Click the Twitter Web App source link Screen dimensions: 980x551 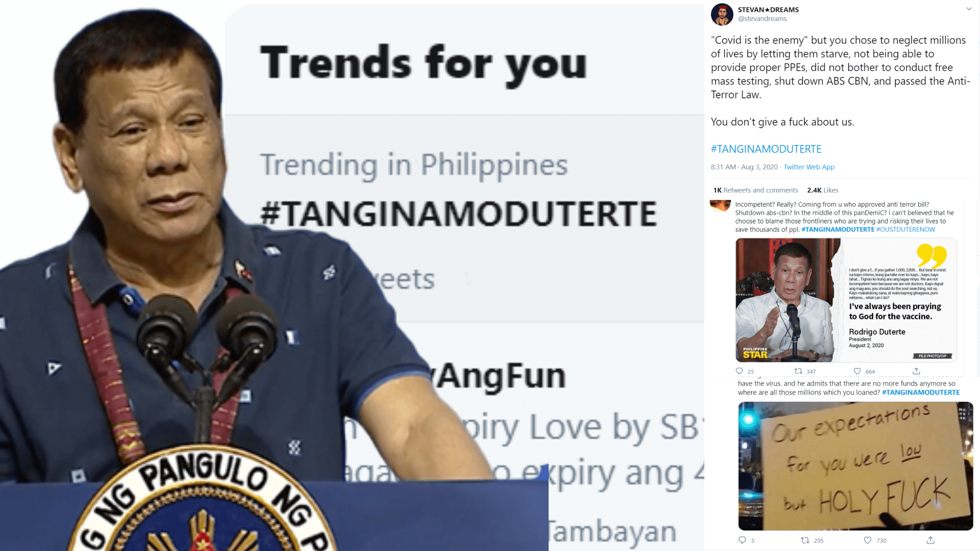coord(809,167)
